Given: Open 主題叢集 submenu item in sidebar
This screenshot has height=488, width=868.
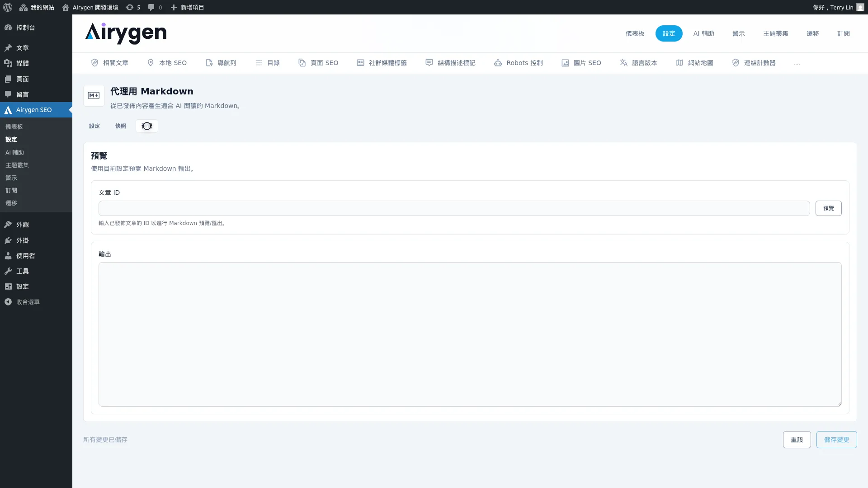Looking at the screenshot, I should pos(17,165).
